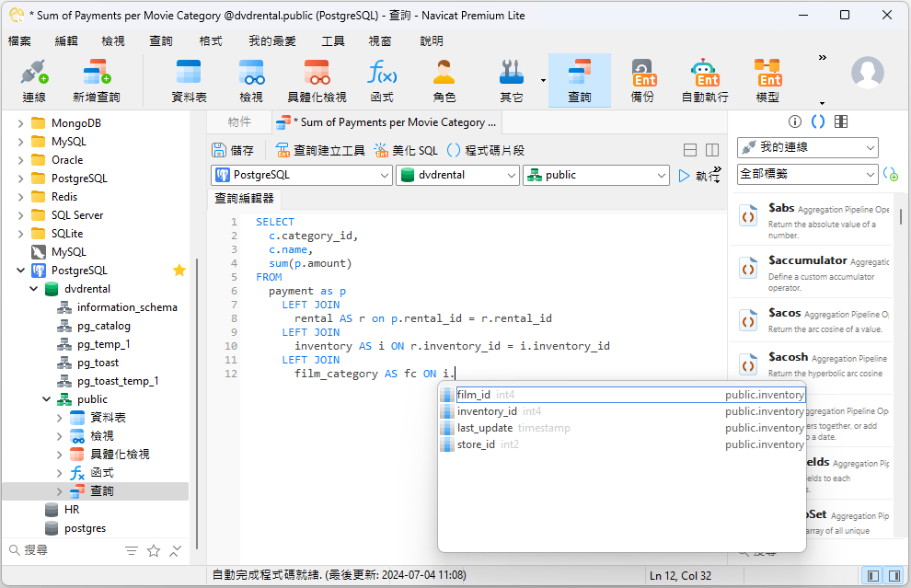Select the 角色 toolbar icon
This screenshot has width=911, height=588.
tap(443, 79)
